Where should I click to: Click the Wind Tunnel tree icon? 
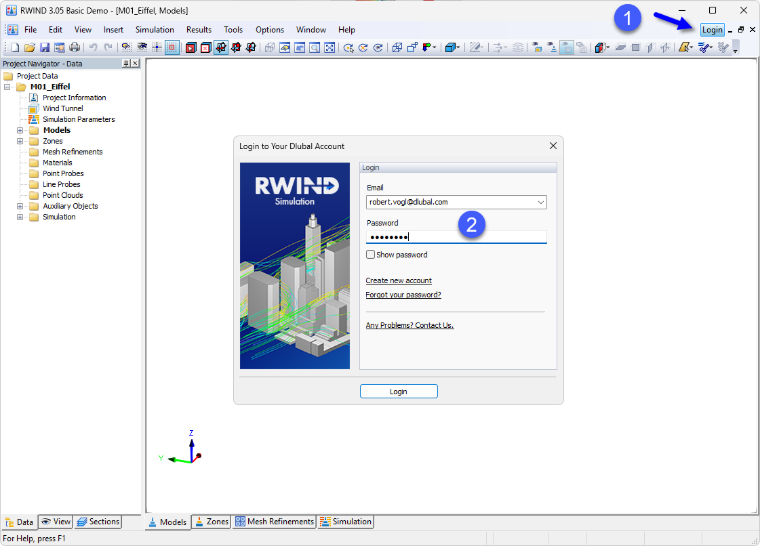point(33,109)
